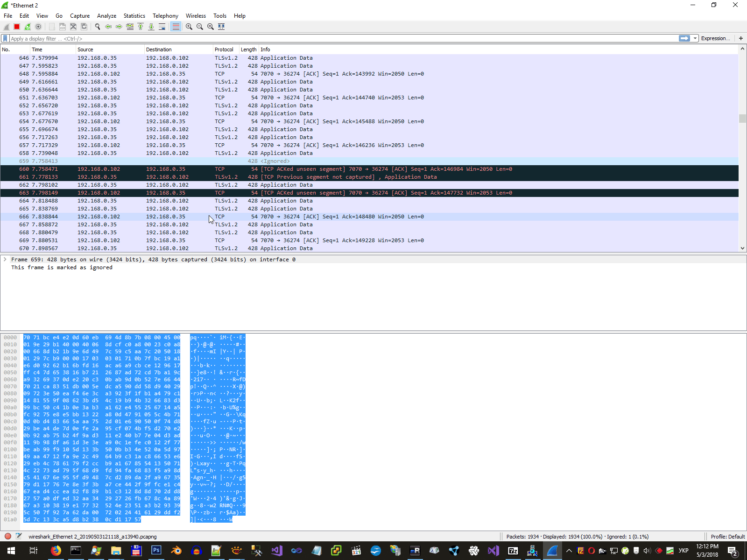Expand the Frame 659 details tree
747x560 pixels.
[x=5, y=259]
